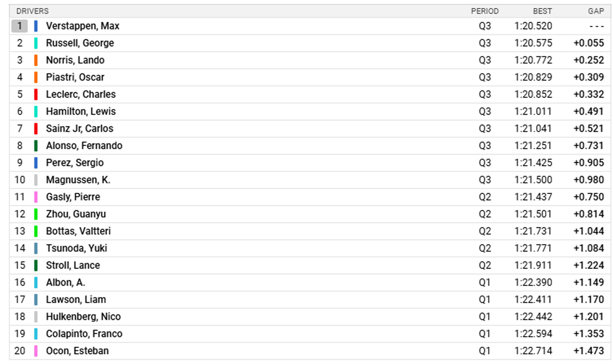Click the GAP column header

(x=596, y=11)
